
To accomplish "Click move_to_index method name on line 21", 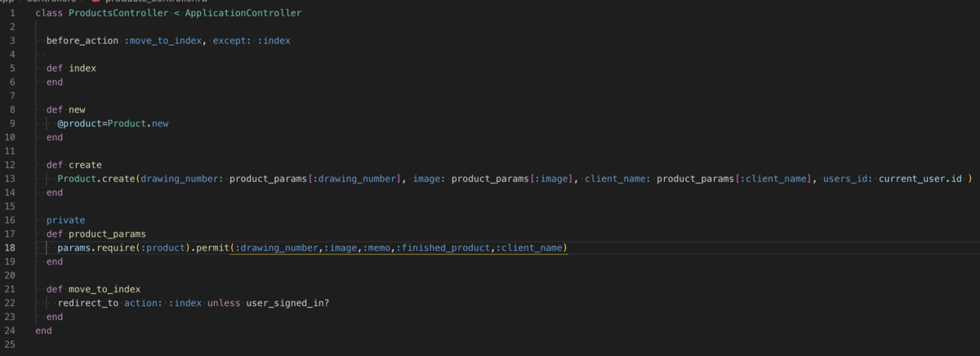I will click(x=105, y=289).
